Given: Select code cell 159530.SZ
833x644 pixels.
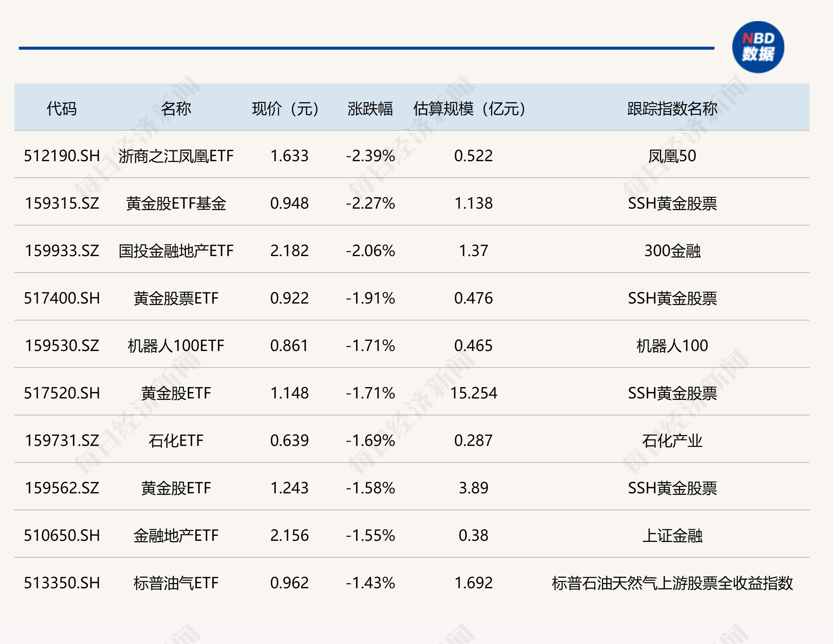Looking at the screenshot, I should pos(62,346).
